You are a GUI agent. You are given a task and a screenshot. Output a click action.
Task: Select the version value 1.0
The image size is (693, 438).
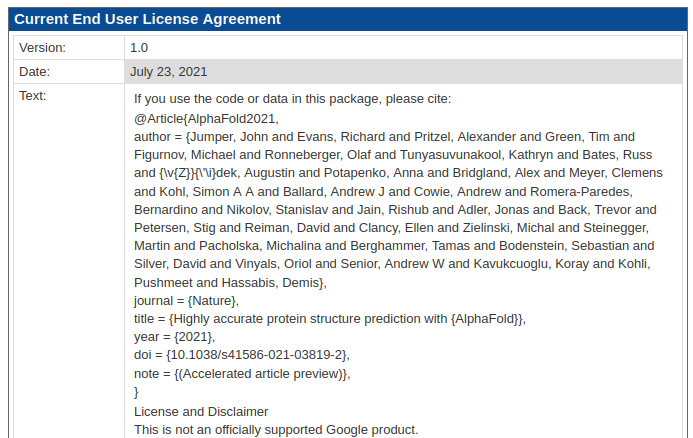pos(139,47)
